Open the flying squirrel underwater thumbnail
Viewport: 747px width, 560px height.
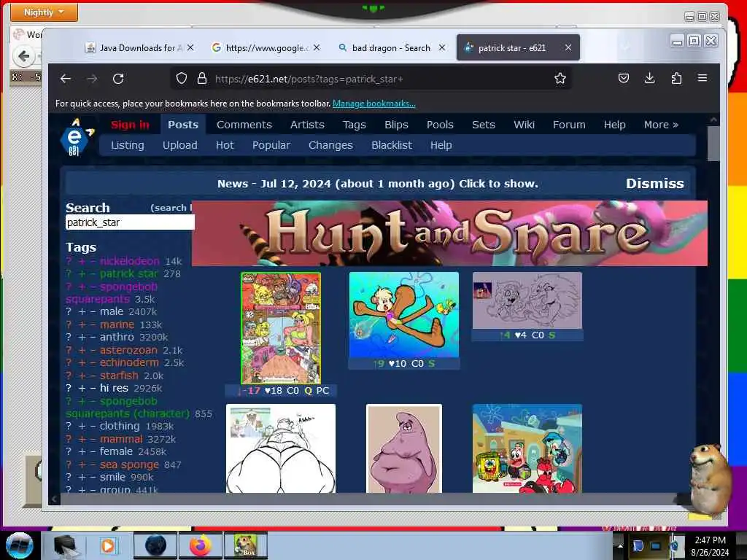404,315
